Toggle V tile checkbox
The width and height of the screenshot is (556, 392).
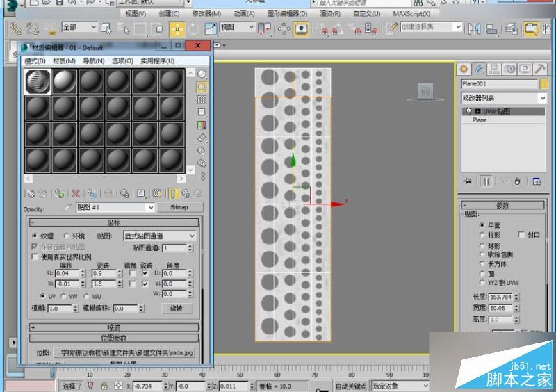tap(145, 284)
